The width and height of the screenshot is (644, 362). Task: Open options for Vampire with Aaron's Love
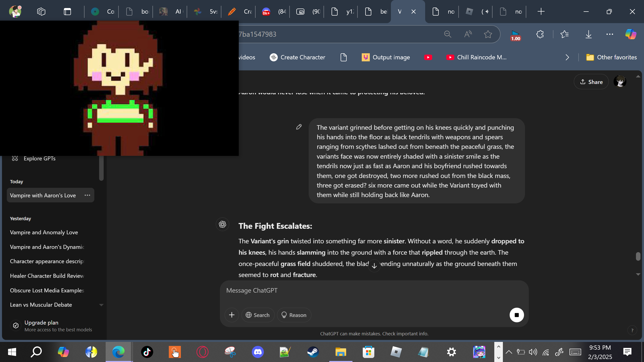[87, 195]
